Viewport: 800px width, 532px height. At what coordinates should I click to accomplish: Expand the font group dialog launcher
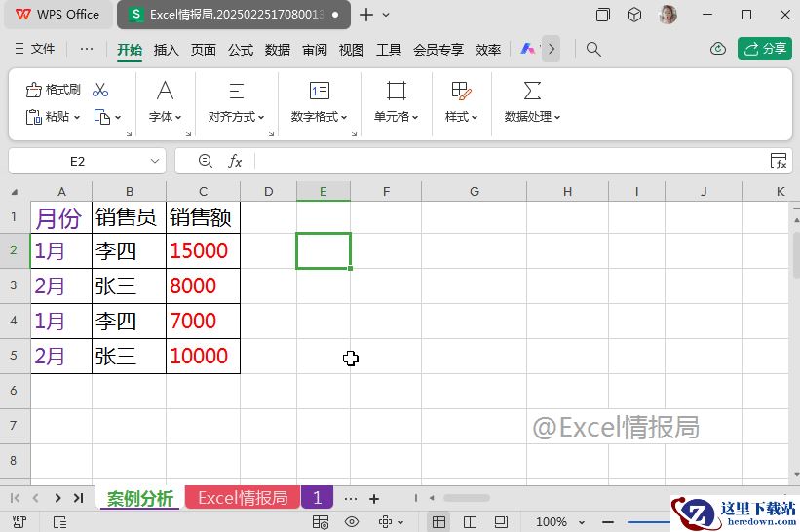[x=188, y=133]
